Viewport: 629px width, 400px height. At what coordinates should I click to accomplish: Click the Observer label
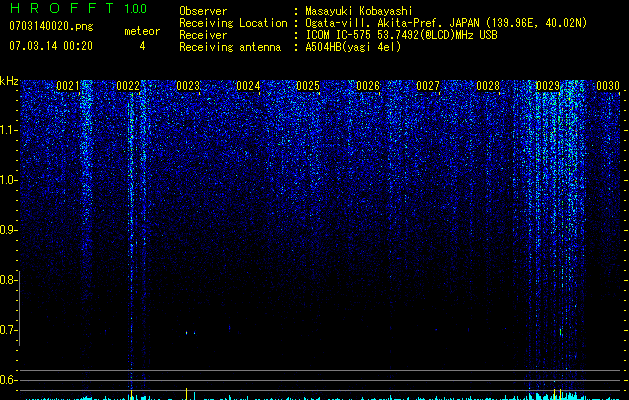click(x=203, y=12)
